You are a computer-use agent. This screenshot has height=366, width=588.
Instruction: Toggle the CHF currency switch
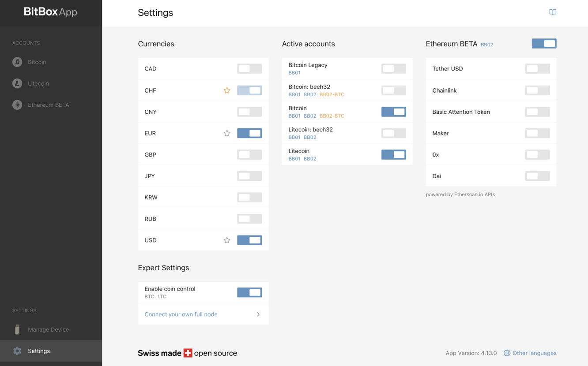(x=249, y=90)
